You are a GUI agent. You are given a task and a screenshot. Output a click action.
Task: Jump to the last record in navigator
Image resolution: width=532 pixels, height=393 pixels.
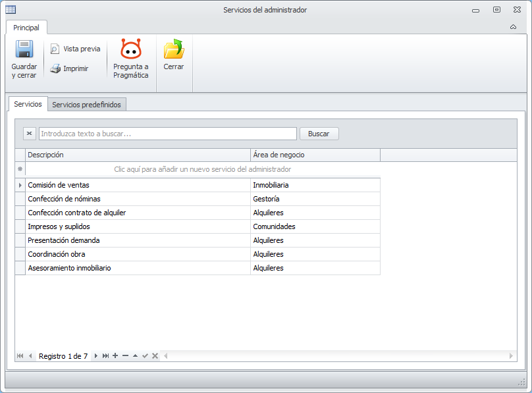coord(105,355)
